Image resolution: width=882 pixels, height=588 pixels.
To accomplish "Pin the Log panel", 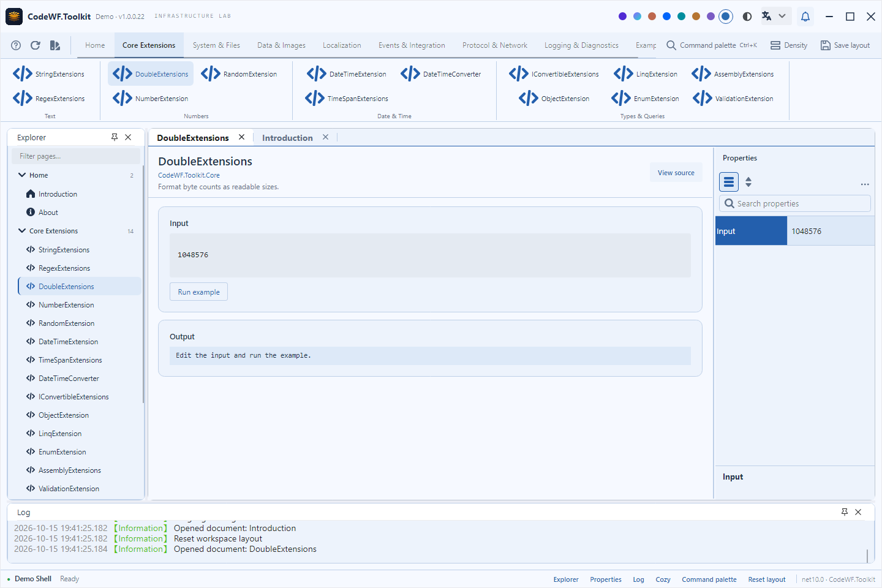I will tap(845, 512).
